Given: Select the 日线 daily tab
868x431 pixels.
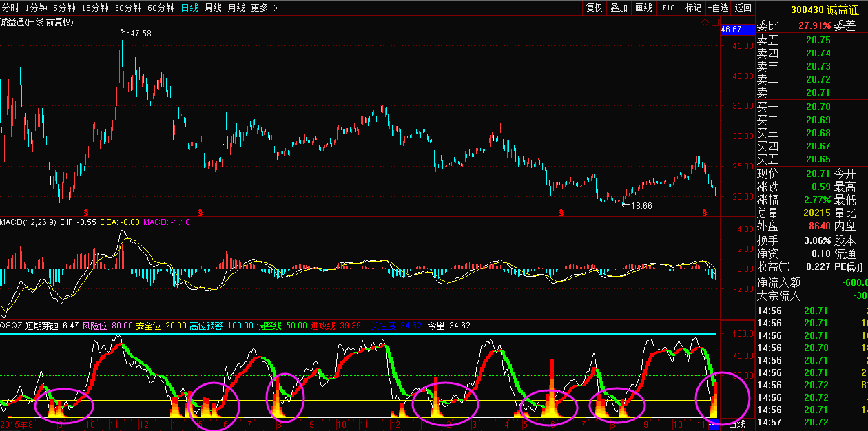Looking at the screenshot, I should tap(189, 8).
